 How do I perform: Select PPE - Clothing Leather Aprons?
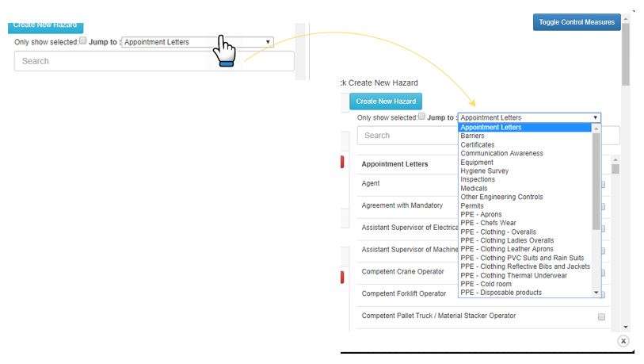click(x=507, y=249)
